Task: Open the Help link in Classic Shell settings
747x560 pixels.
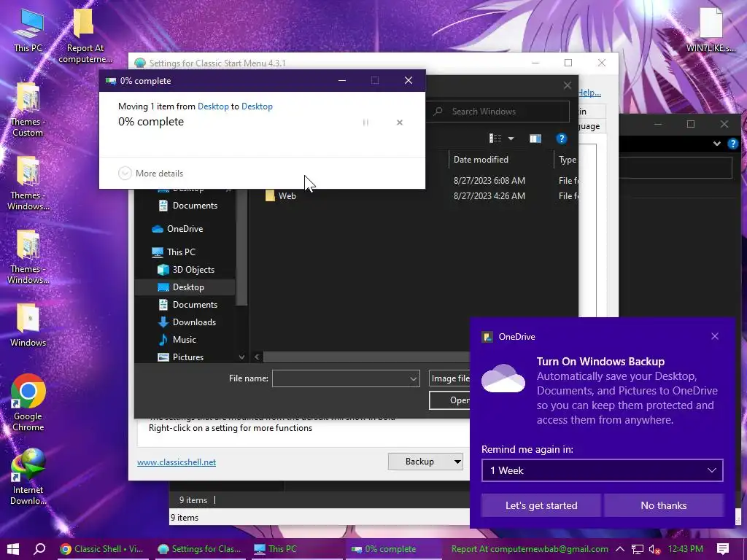Action: (x=589, y=93)
